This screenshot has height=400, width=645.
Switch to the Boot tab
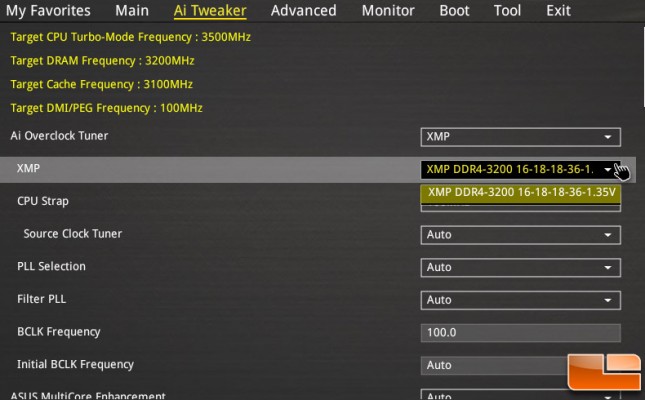pyautogui.click(x=454, y=10)
